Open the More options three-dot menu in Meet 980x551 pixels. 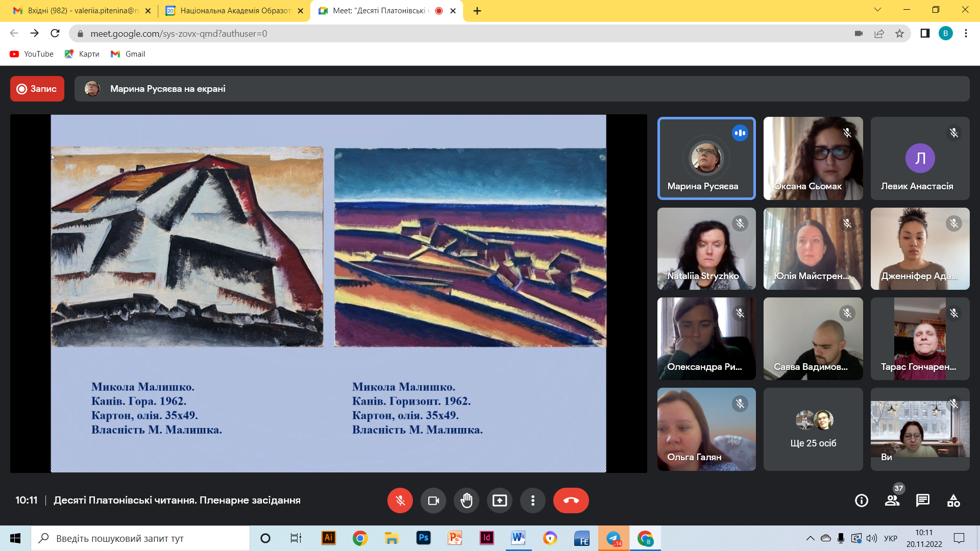(533, 500)
